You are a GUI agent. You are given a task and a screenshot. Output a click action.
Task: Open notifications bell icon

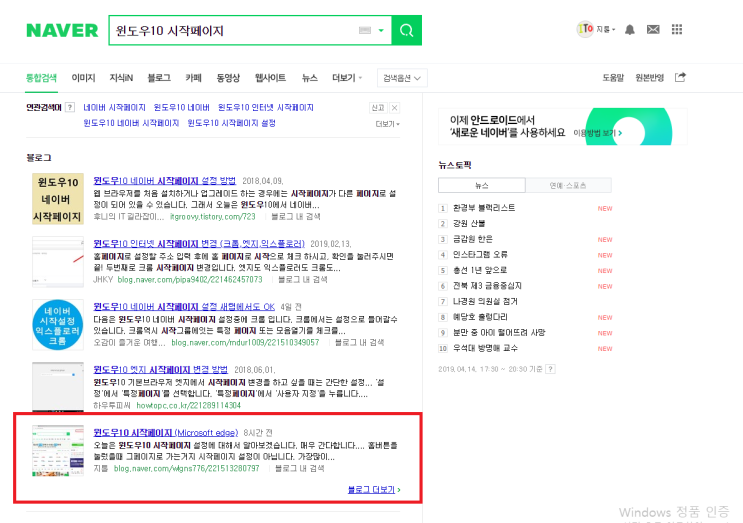tap(629, 30)
